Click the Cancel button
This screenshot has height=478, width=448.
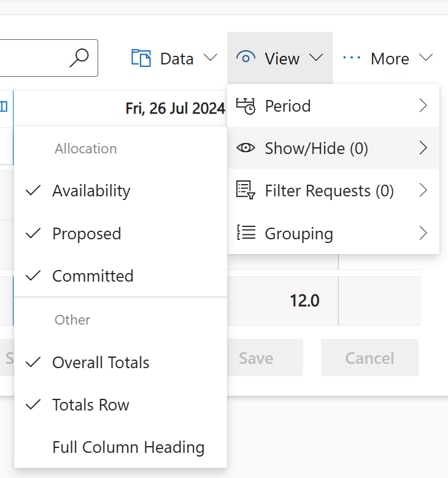tap(369, 357)
